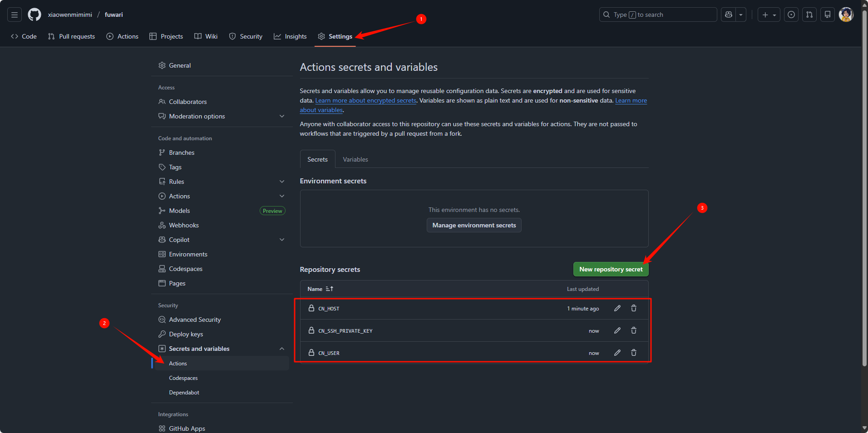Delete the CN_USER secret via trash icon
Image resolution: width=868 pixels, height=433 pixels.
[633, 353]
